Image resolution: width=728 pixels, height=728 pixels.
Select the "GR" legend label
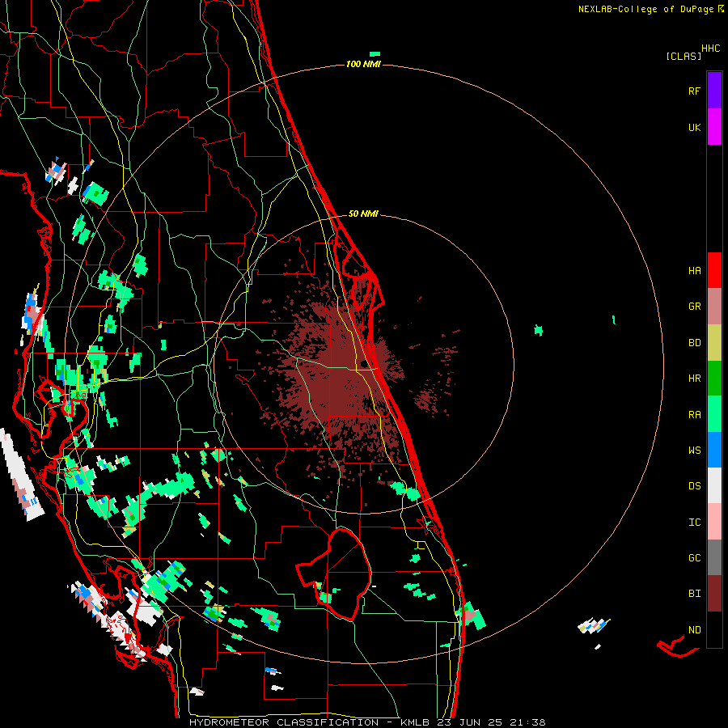[x=694, y=306]
